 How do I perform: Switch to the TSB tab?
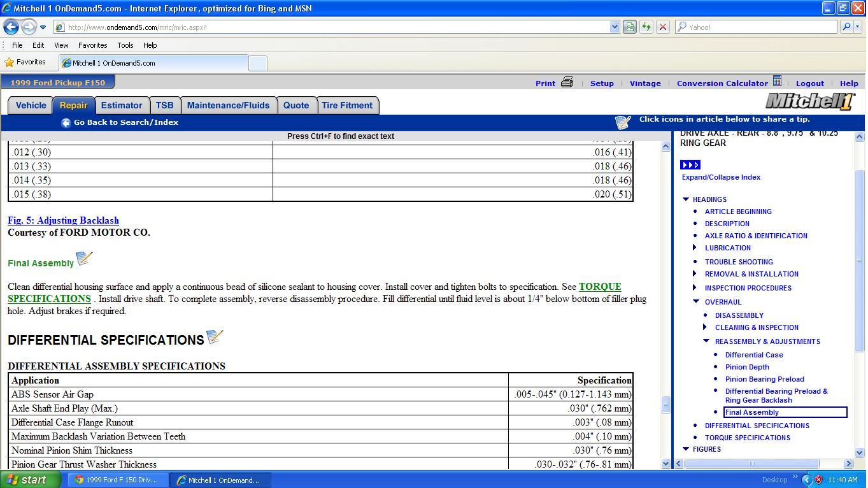[164, 106]
